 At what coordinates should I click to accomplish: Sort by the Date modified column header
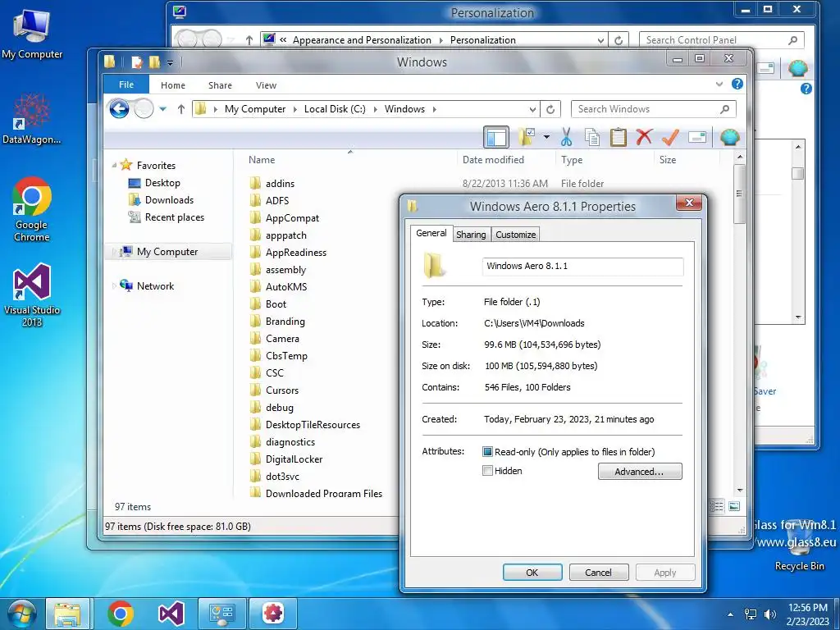point(493,160)
